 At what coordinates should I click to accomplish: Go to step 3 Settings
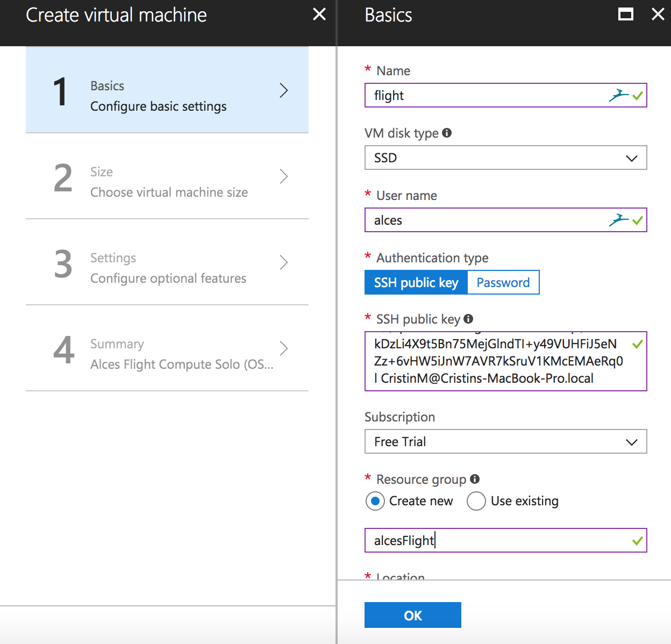pos(167,262)
